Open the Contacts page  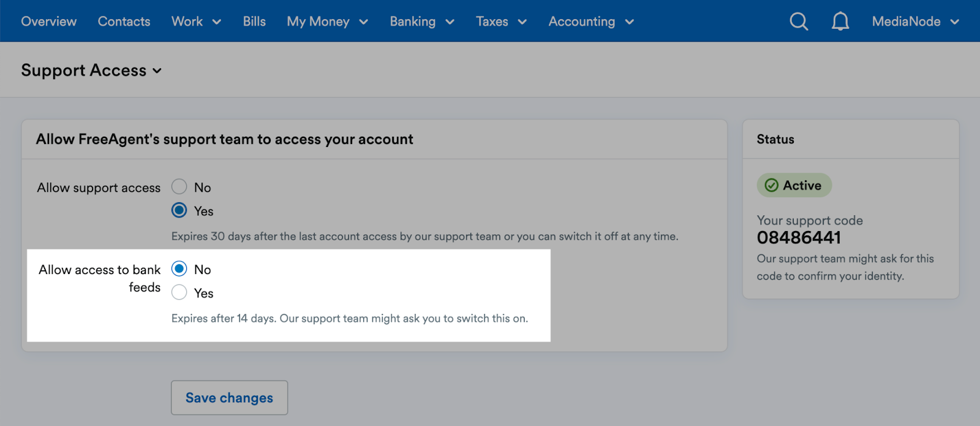click(x=124, y=21)
